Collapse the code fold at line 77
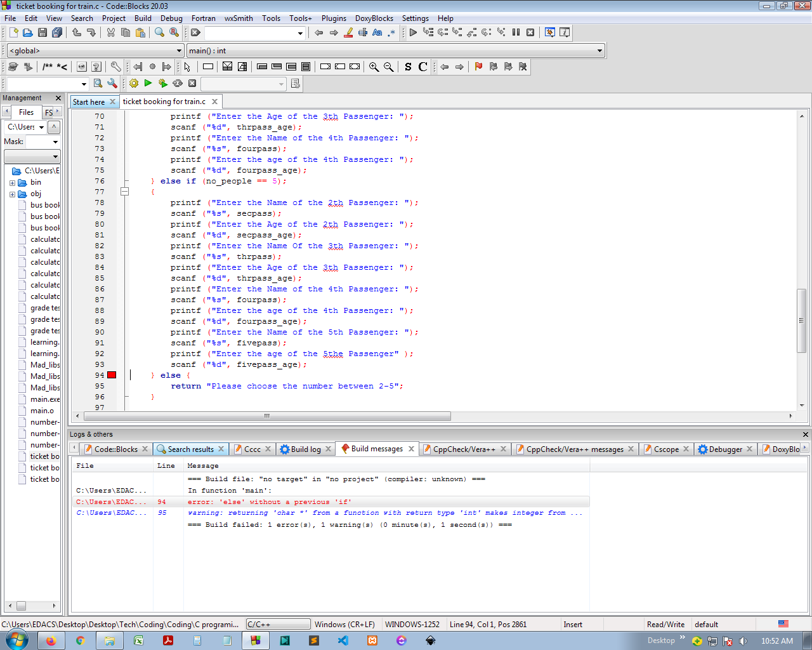This screenshot has width=812, height=650. click(125, 192)
